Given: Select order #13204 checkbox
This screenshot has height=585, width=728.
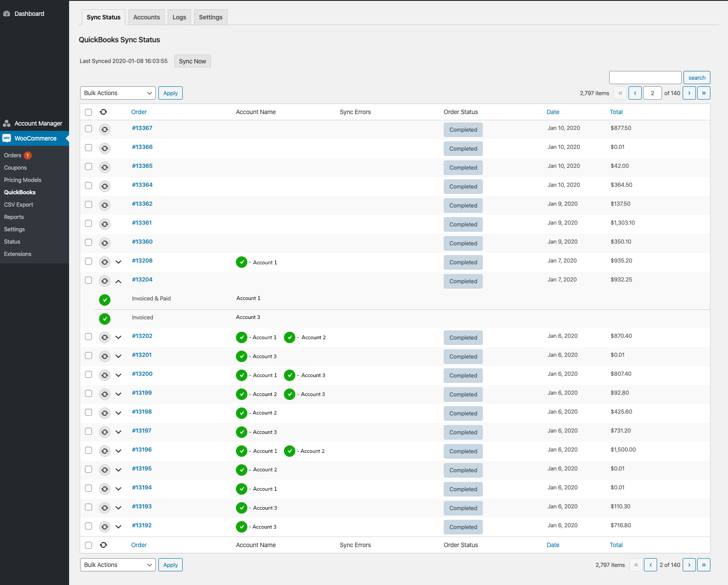Looking at the screenshot, I should click(88, 280).
